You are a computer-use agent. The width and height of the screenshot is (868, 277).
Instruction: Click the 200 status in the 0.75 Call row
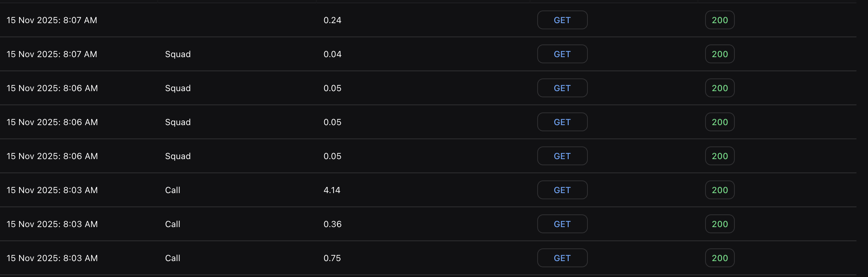coord(720,258)
